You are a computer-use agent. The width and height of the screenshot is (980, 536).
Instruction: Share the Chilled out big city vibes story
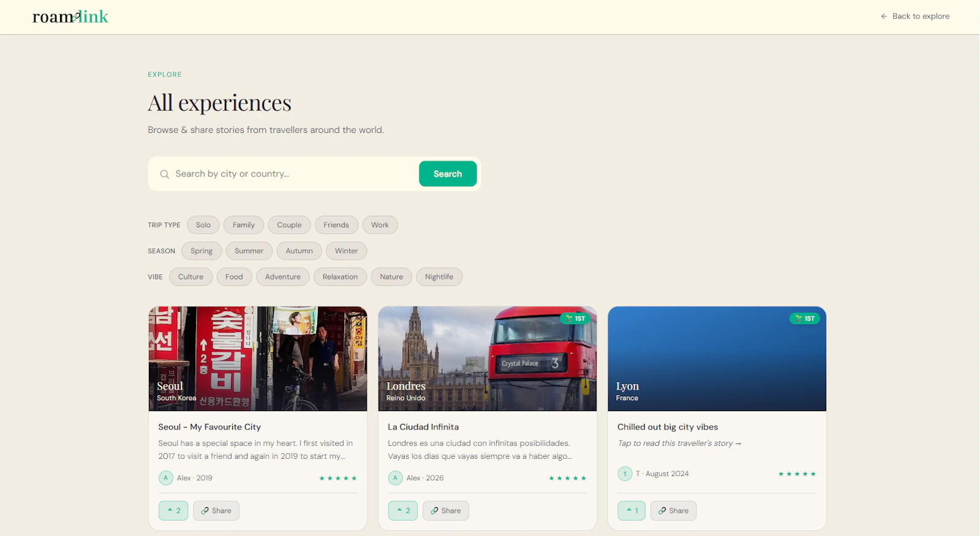pyautogui.click(x=674, y=510)
